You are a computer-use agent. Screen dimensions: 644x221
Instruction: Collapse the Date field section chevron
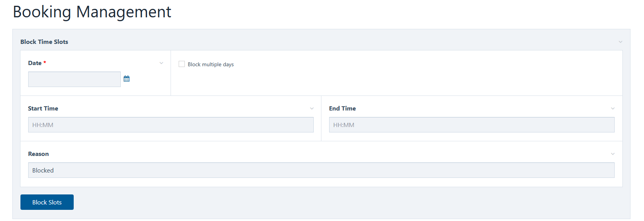click(161, 63)
